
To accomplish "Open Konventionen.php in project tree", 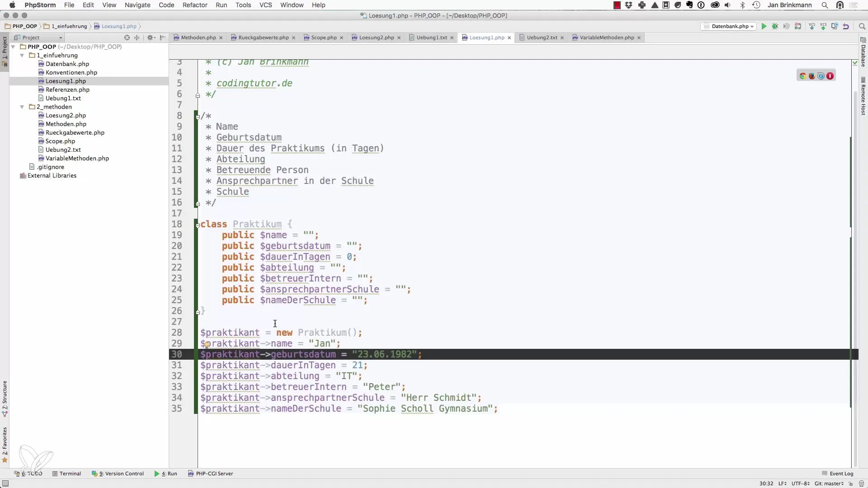I will point(71,73).
